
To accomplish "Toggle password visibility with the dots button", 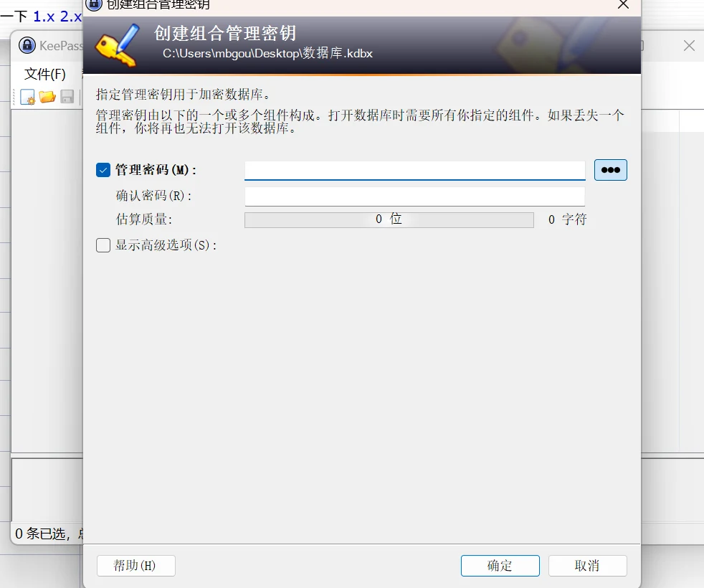I will pos(610,170).
